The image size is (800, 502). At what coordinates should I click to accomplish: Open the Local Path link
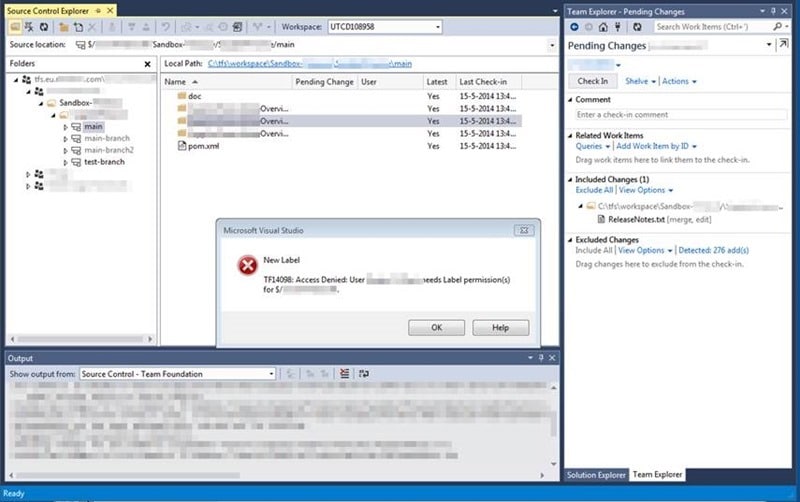point(310,64)
